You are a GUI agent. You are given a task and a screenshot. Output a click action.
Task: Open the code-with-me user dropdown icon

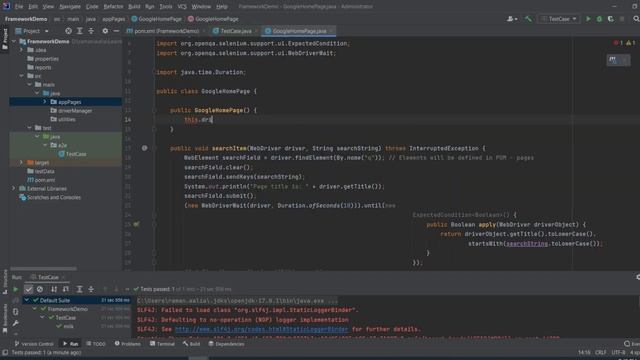tap(512, 19)
